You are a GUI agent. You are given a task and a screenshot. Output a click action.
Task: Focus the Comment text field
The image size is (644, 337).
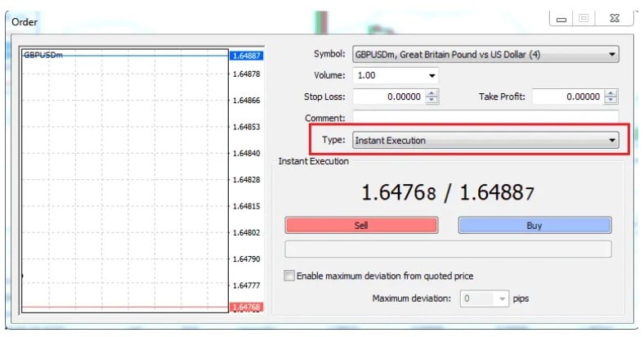[485, 118]
